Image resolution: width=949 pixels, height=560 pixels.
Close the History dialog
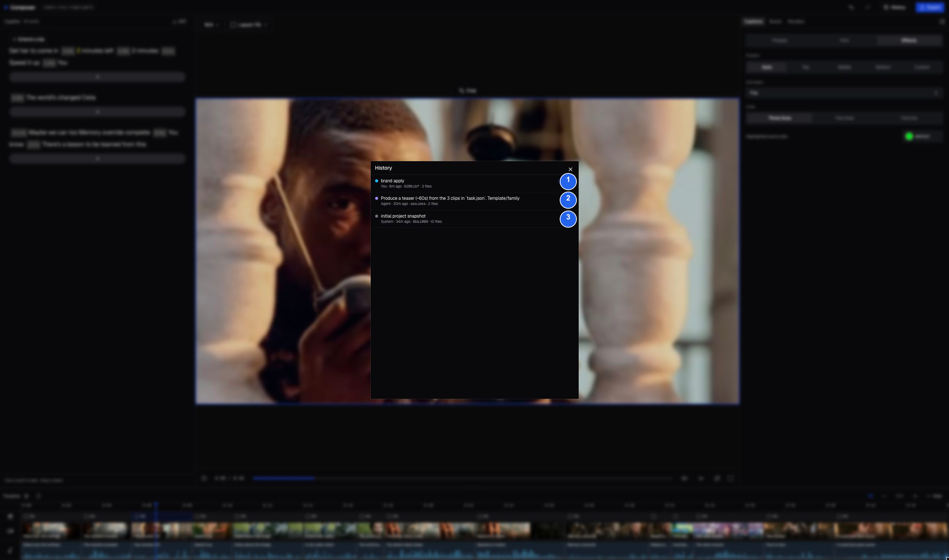pyautogui.click(x=570, y=169)
